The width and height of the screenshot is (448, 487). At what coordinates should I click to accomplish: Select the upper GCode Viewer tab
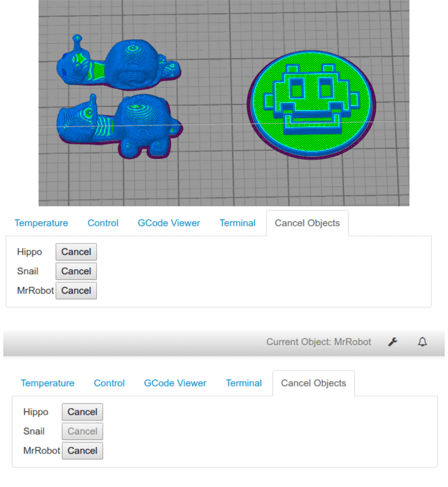pyautogui.click(x=169, y=223)
